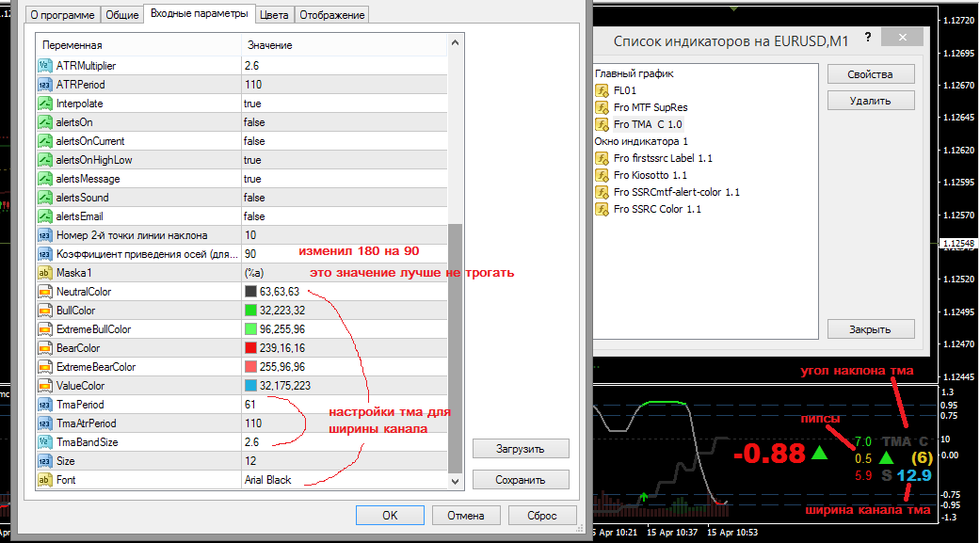Click the Font string icon
Viewport: 980px width, 543px height.
(x=44, y=479)
